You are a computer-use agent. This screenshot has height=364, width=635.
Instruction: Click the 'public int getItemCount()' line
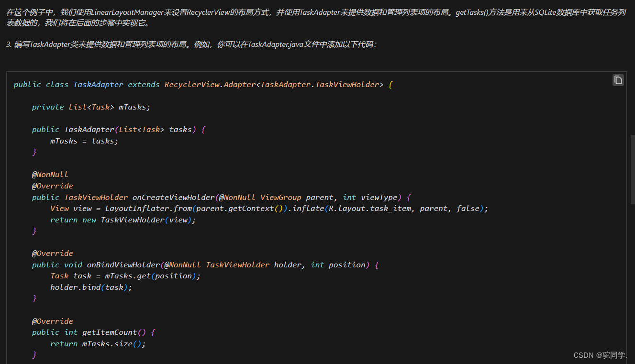tap(94, 332)
